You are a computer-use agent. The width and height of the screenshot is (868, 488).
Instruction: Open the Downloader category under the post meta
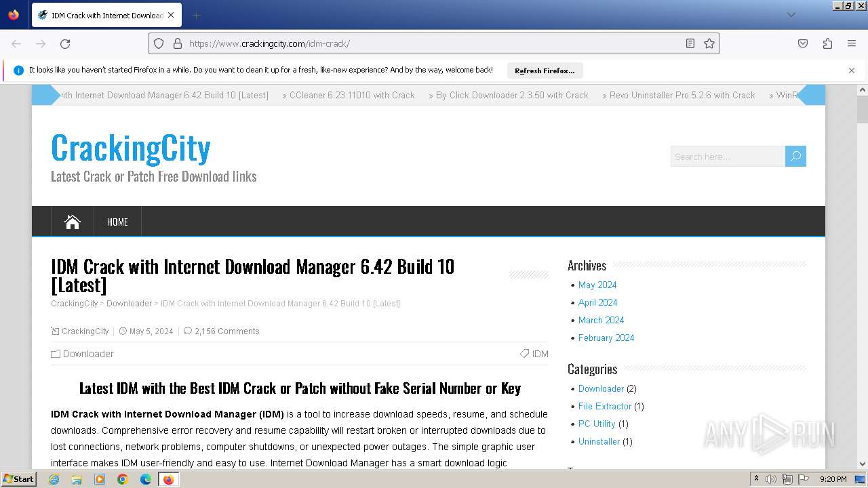(88, 354)
